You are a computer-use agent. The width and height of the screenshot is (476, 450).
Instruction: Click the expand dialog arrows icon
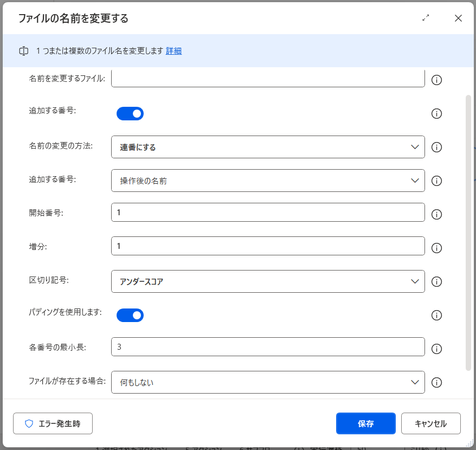coord(426,18)
